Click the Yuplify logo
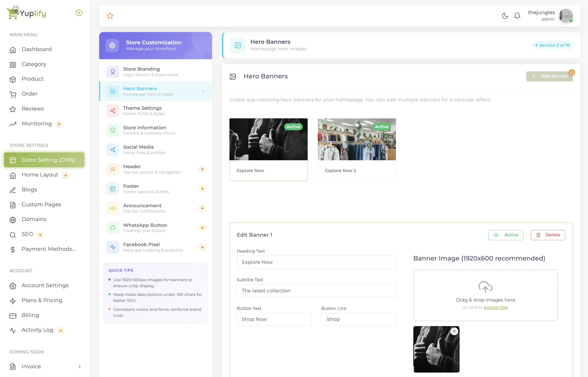Screen dimensions: 588x377 (27, 13)
